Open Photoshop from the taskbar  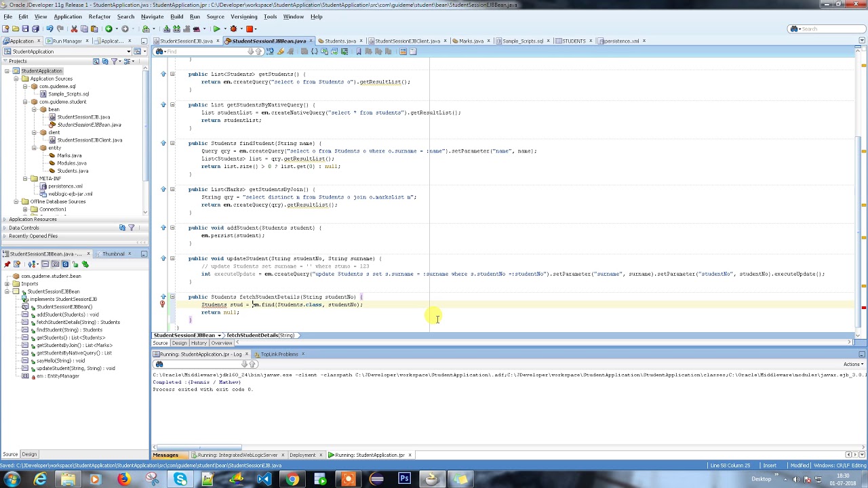point(404,479)
